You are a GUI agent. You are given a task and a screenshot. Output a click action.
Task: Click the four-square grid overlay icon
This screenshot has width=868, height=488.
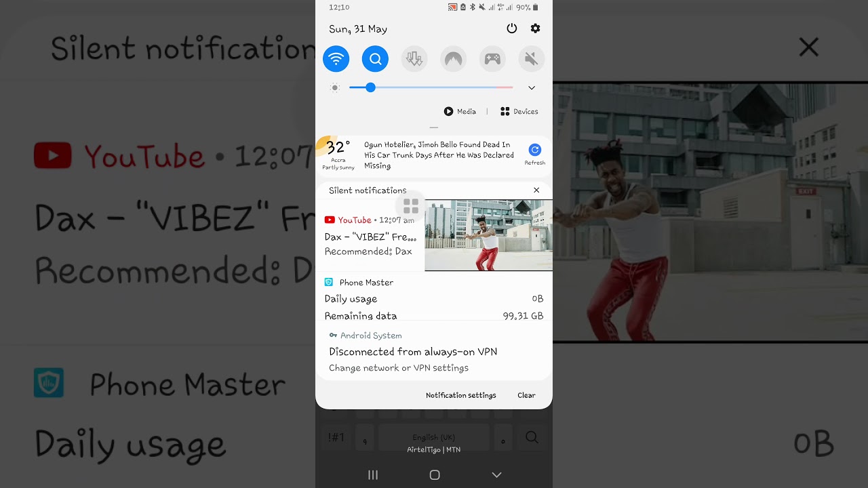(x=411, y=206)
